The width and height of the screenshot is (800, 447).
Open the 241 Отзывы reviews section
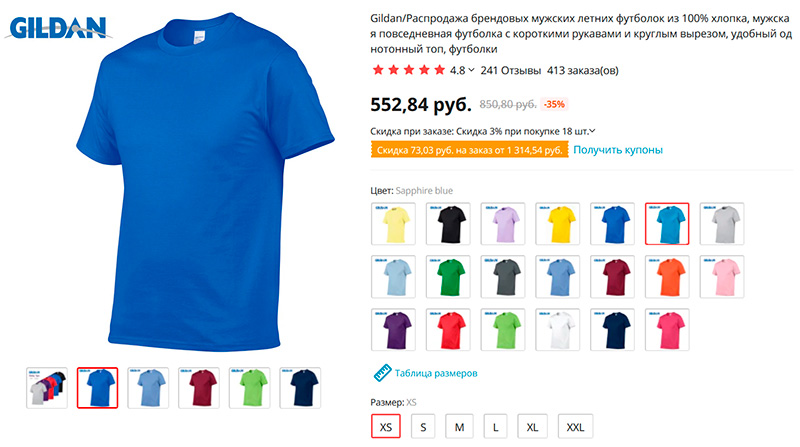[x=510, y=70]
